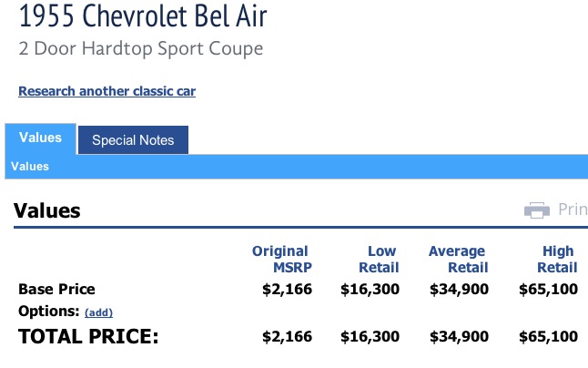Click the Base Price row label
The height and width of the screenshot is (368, 588).
point(56,290)
